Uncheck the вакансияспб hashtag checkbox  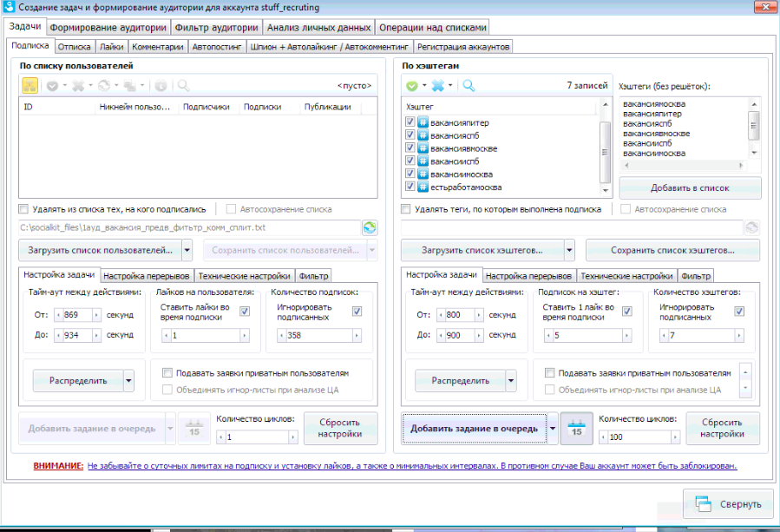[x=410, y=135]
